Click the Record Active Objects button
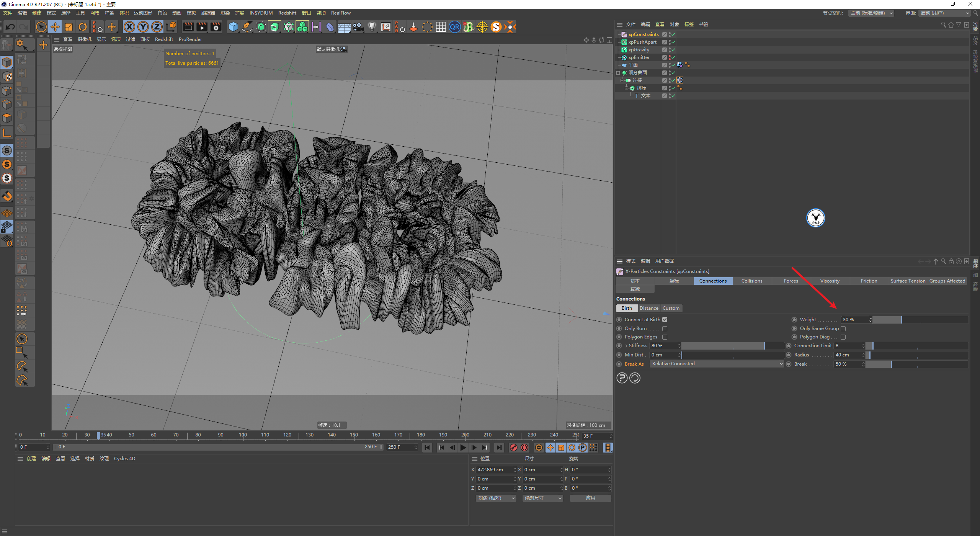The height and width of the screenshot is (536, 980). [x=514, y=448]
